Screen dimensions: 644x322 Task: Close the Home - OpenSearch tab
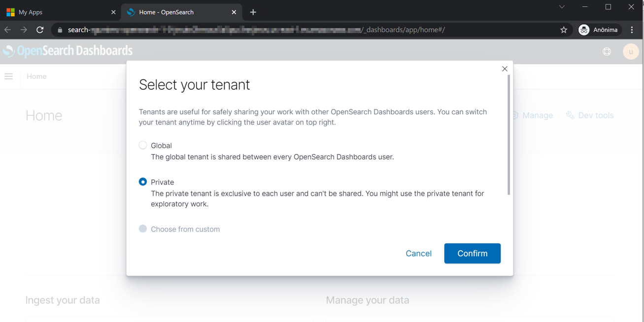[234, 12]
